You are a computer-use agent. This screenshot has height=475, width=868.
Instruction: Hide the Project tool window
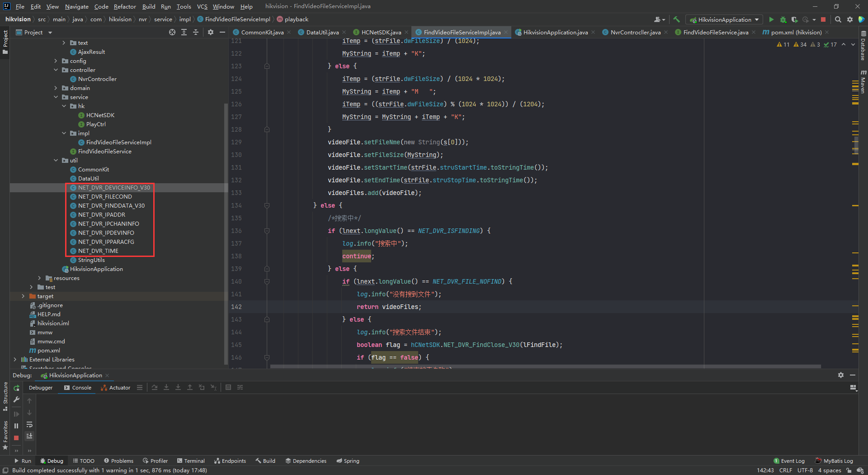click(222, 32)
